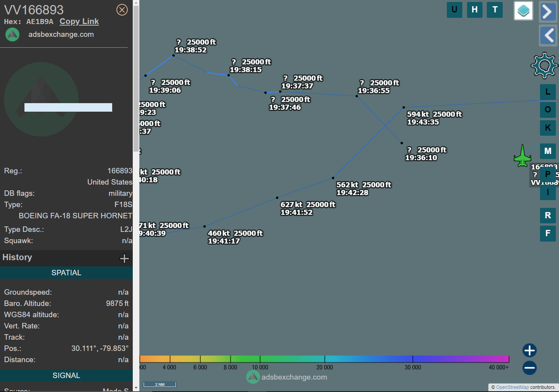The width and height of the screenshot is (559, 392).
Task: Click the VV166893 callsign title
Action: [34, 10]
